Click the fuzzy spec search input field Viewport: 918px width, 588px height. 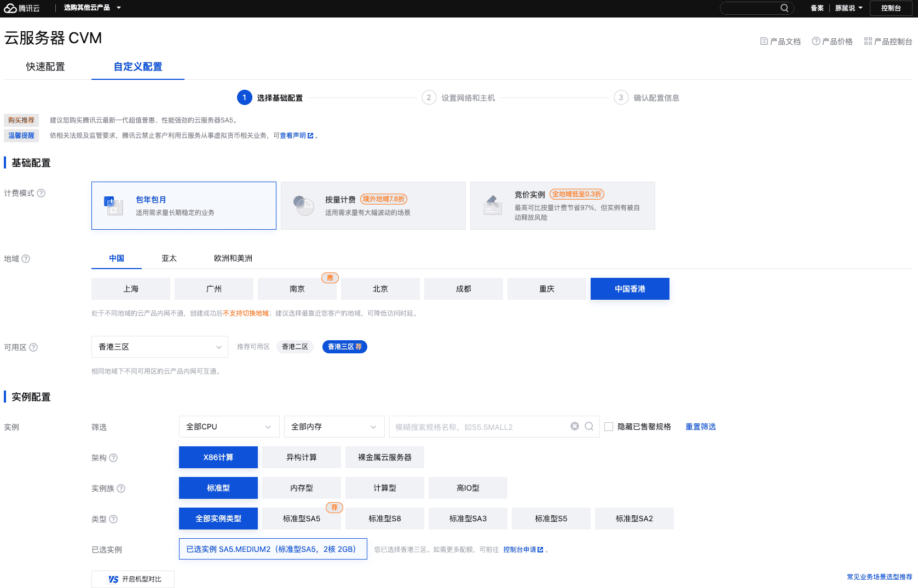coord(482,427)
